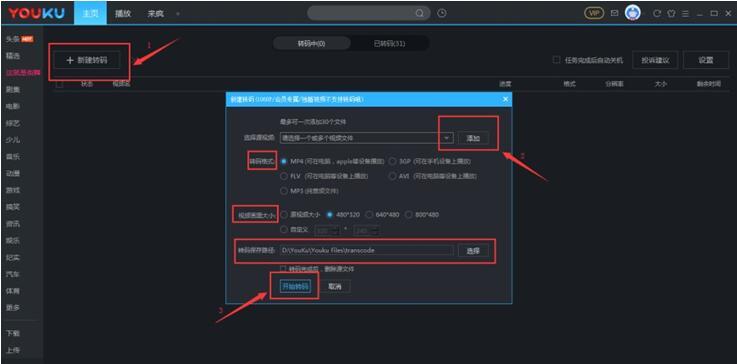Open the messages envelope icon
The width and height of the screenshot is (737, 364).
tap(614, 13)
